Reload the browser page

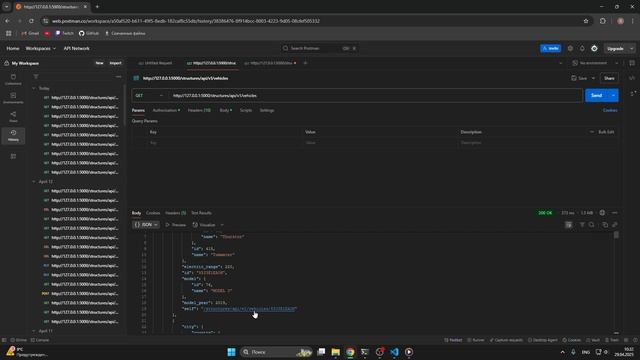coord(31,21)
